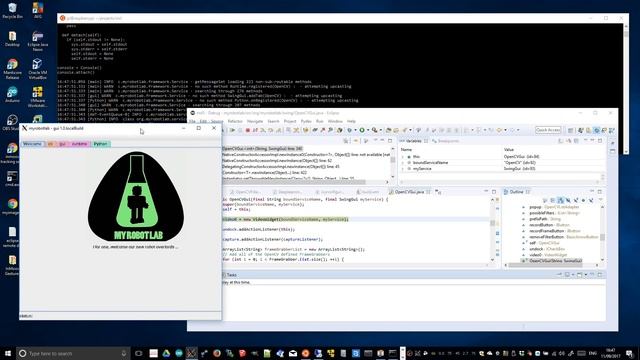Click the Quick Access field in Eclipse
The image size is (640, 360).
[x=548, y=130]
